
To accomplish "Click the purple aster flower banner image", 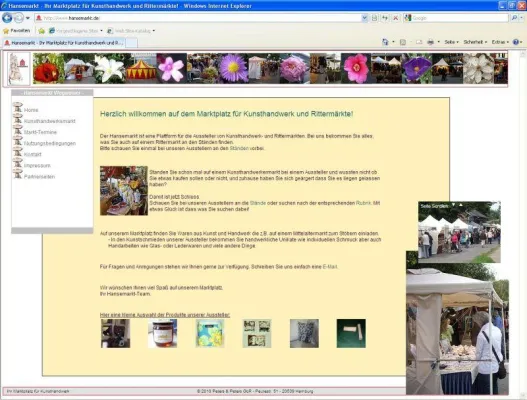I will 233,68.
